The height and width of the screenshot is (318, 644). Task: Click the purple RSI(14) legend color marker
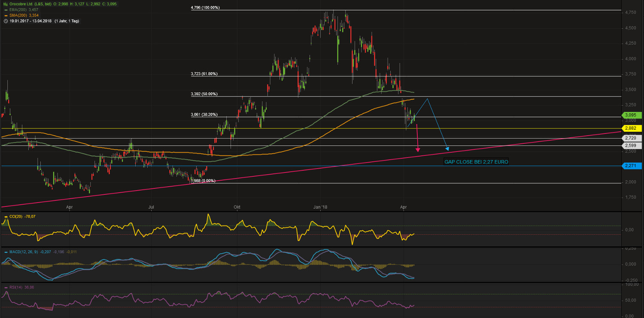coord(5,288)
